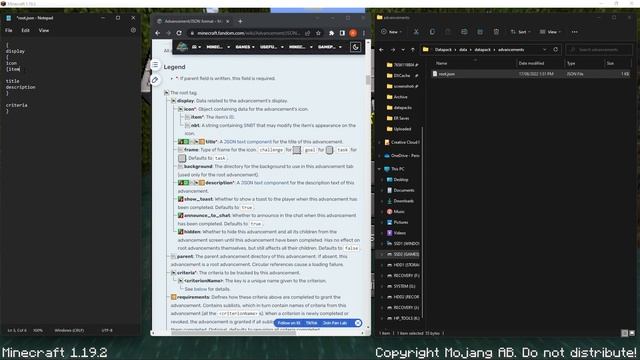Click Join Fan Lab in the fandom banner

tap(335, 323)
